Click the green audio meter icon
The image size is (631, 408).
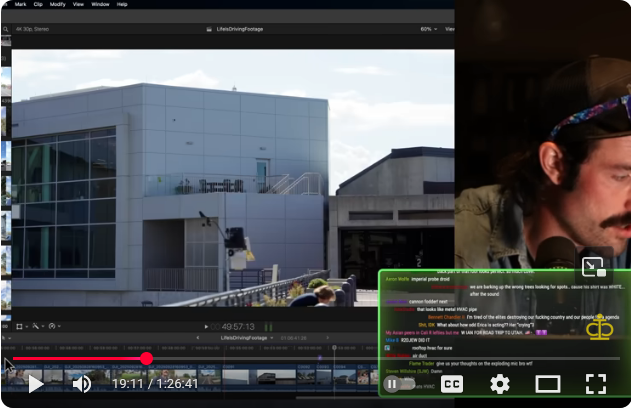coord(269,326)
